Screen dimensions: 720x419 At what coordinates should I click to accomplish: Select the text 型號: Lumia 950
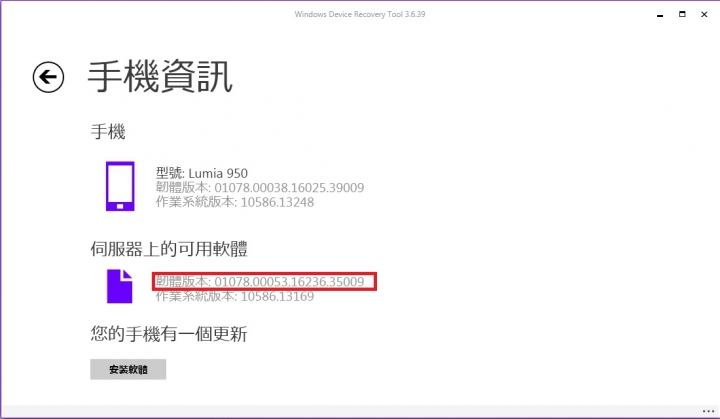click(202, 173)
